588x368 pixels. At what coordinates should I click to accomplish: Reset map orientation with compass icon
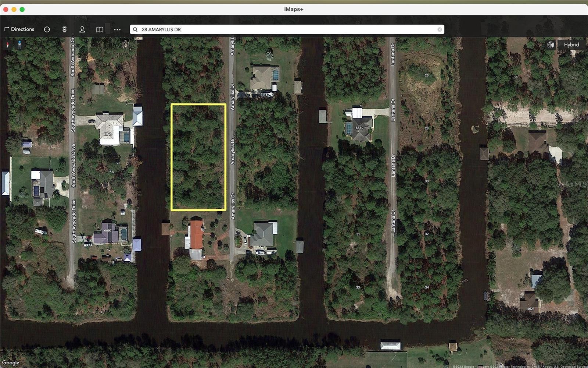pyautogui.click(x=8, y=45)
